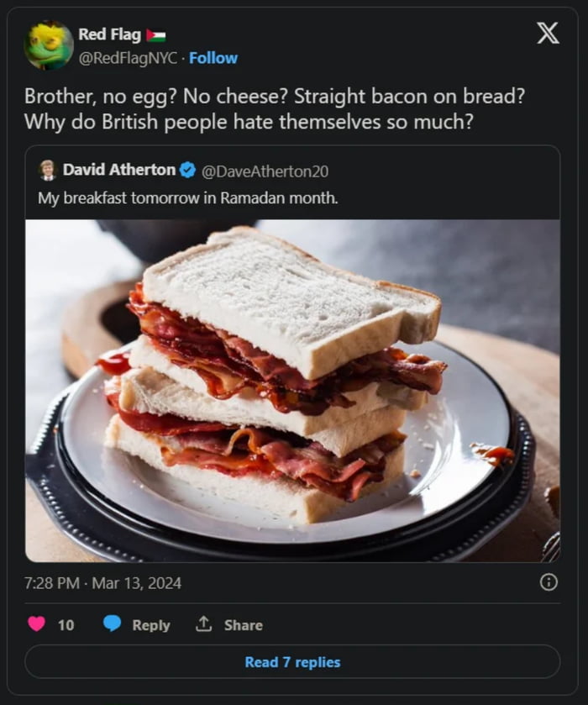This screenshot has height=705, width=588.
Task: Click the Share label text
Action: click(x=242, y=625)
